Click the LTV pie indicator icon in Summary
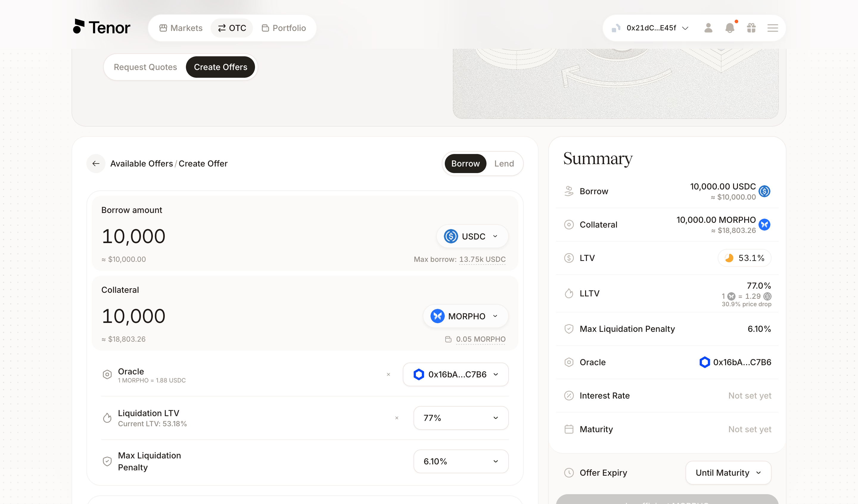The width and height of the screenshot is (858, 504). (x=729, y=258)
